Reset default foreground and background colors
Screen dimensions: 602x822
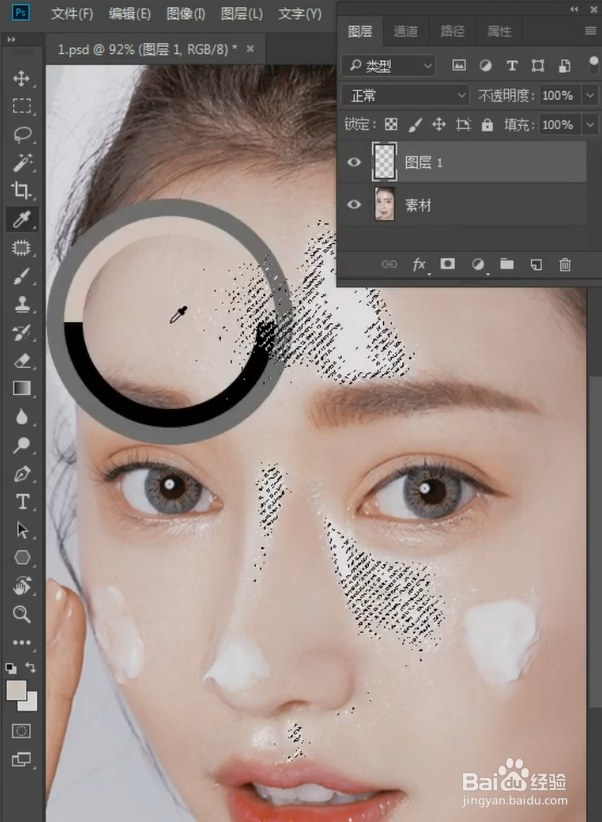pyautogui.click(x=10, y=668)
